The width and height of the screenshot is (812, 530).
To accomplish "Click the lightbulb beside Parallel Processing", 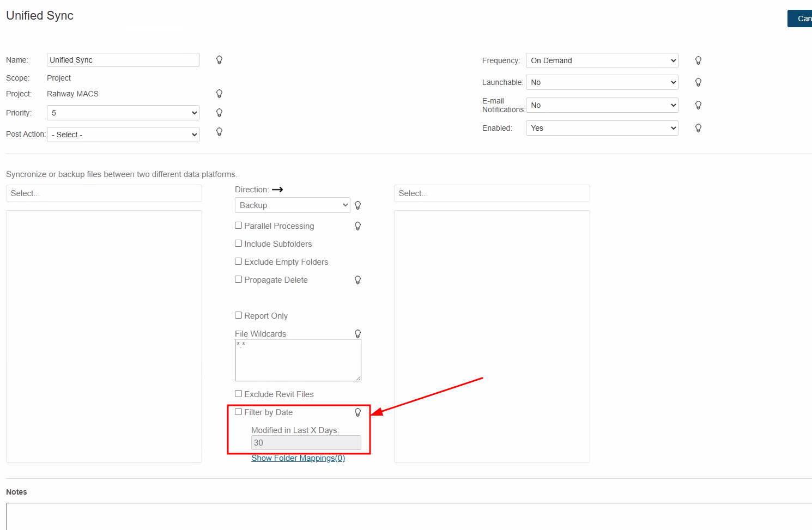I will pyautogui.click(x=357, y=226).
